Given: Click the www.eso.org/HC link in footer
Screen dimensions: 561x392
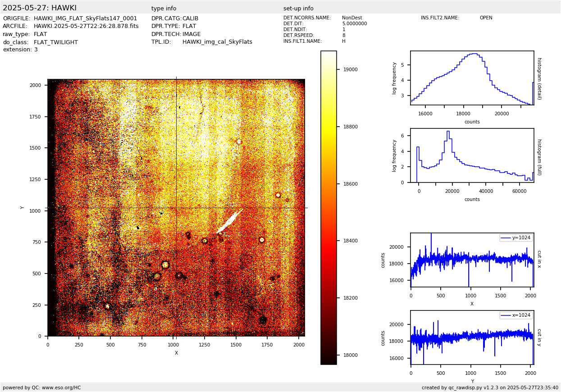Looking at the screenshot, I should 61,387.
